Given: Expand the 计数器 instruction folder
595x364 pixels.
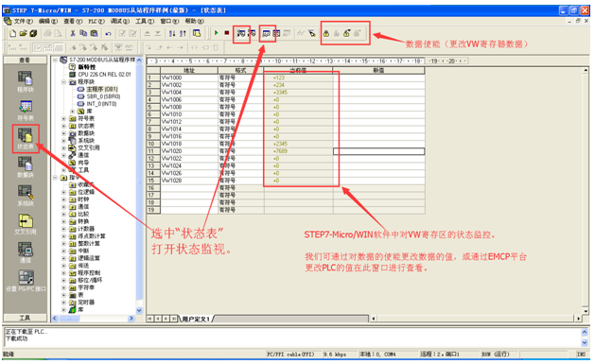Looking at the screenshot, I should (x=63, y=229).
